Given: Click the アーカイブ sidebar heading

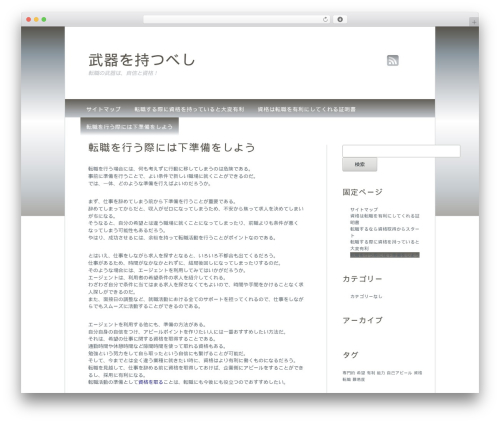Looking at the screenshot, I should 362,320.
